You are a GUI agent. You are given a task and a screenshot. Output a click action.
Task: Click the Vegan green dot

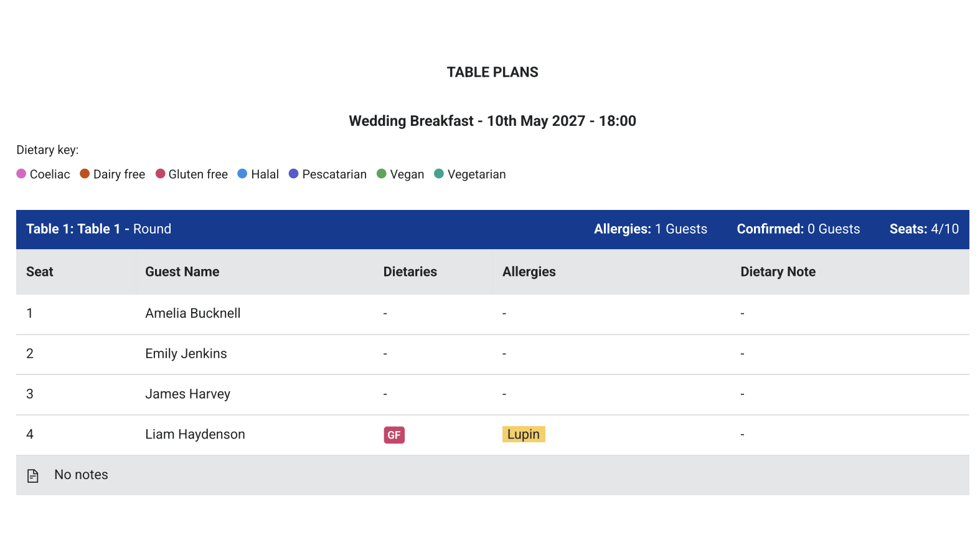click(x=382, y=174)
